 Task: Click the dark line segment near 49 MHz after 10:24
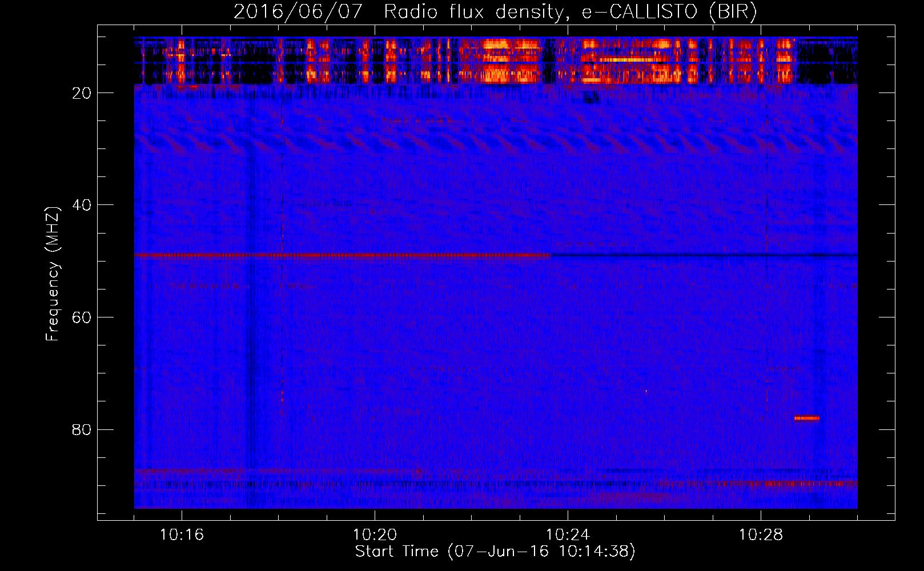pos(704,255)
